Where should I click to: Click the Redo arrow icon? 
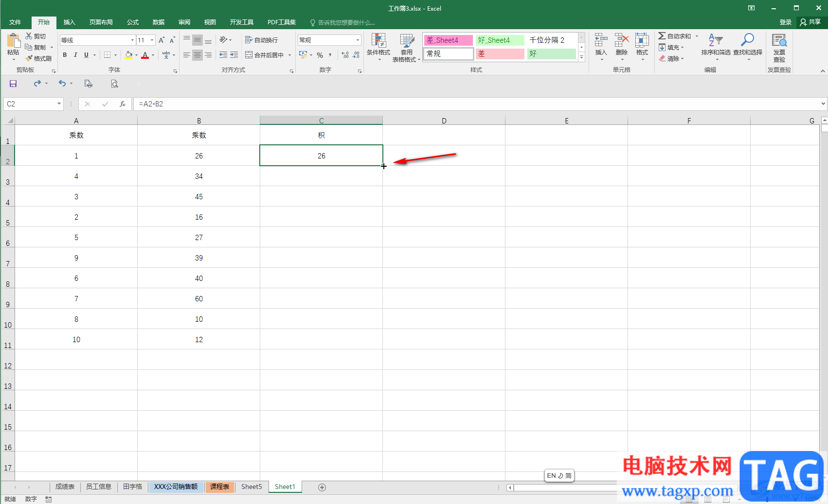click(x=37, y=84)
